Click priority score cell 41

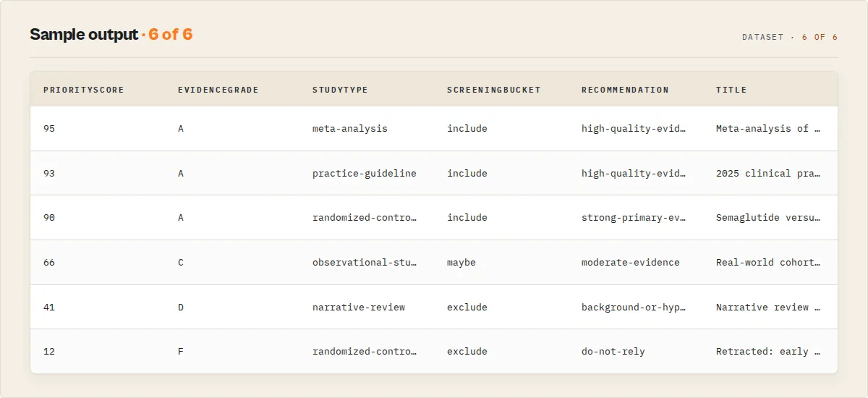(x=49, y=308)
